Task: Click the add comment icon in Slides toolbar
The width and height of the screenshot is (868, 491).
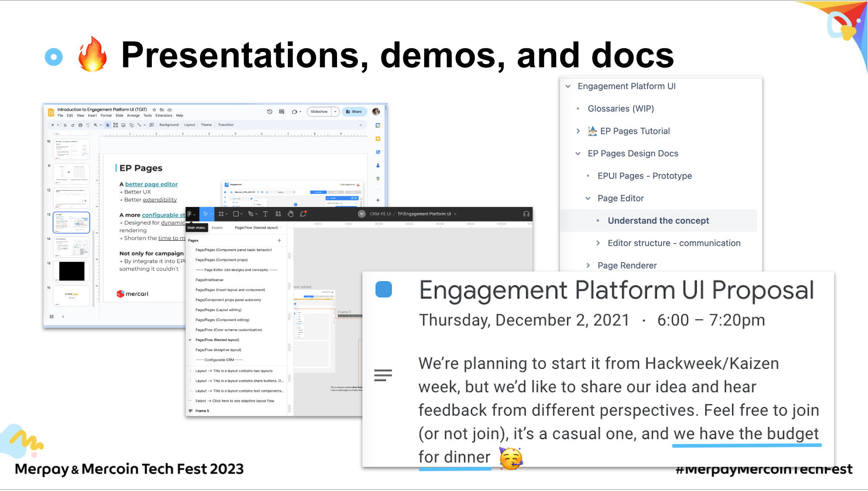Action: [152, 125]
